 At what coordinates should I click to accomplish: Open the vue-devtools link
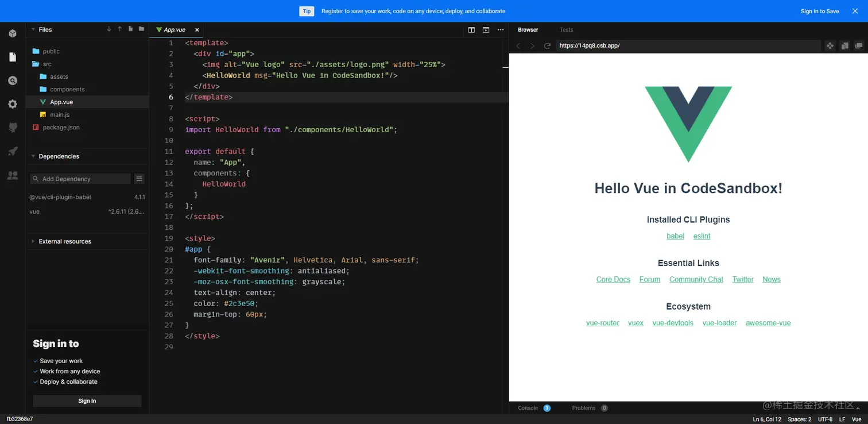point(673,323)
